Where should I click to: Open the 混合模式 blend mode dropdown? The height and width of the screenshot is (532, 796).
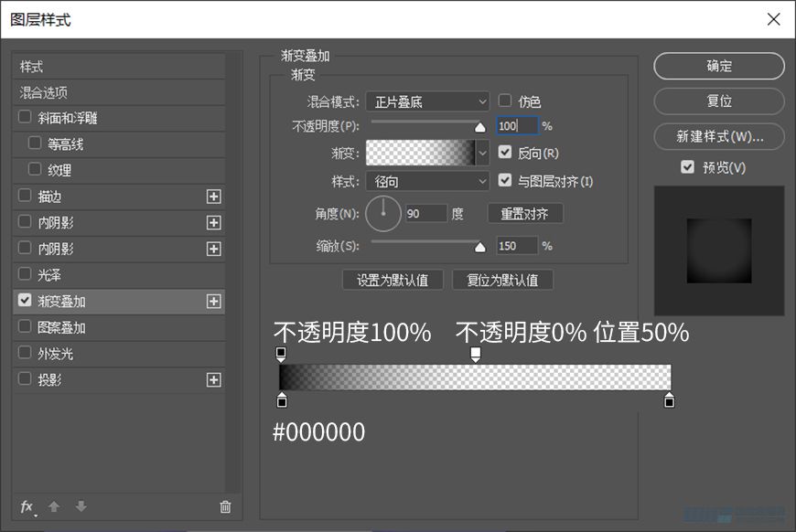(x=426, y=101)
